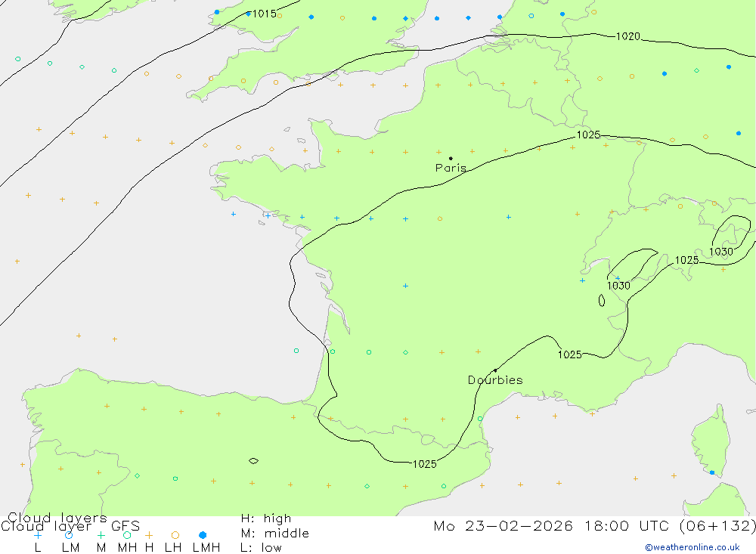Screen dimensions: 756x554
Task: Click the 1025 label beside the eastern 1030
Action: click(x=686, y=260)
